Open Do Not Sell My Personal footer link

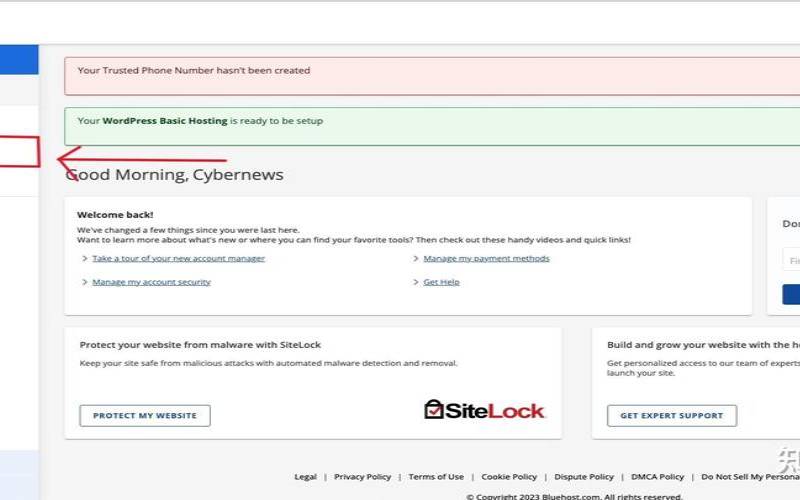(x=751, y=477)
